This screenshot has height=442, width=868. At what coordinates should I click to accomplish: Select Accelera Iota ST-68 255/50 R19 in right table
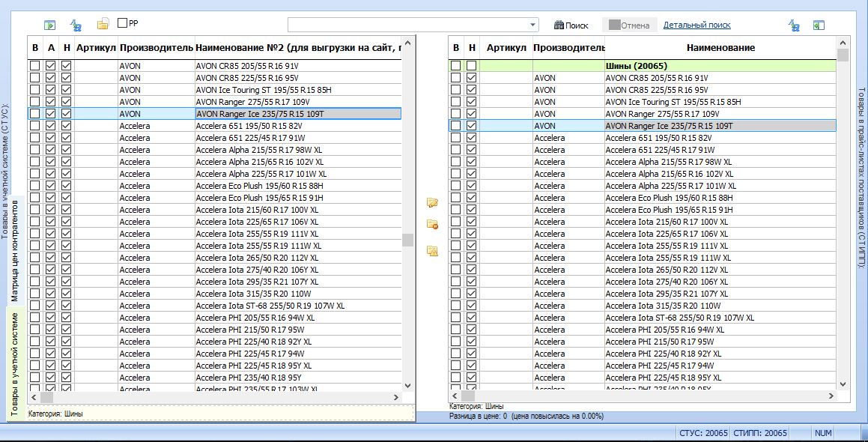click(x=720, y=318)
